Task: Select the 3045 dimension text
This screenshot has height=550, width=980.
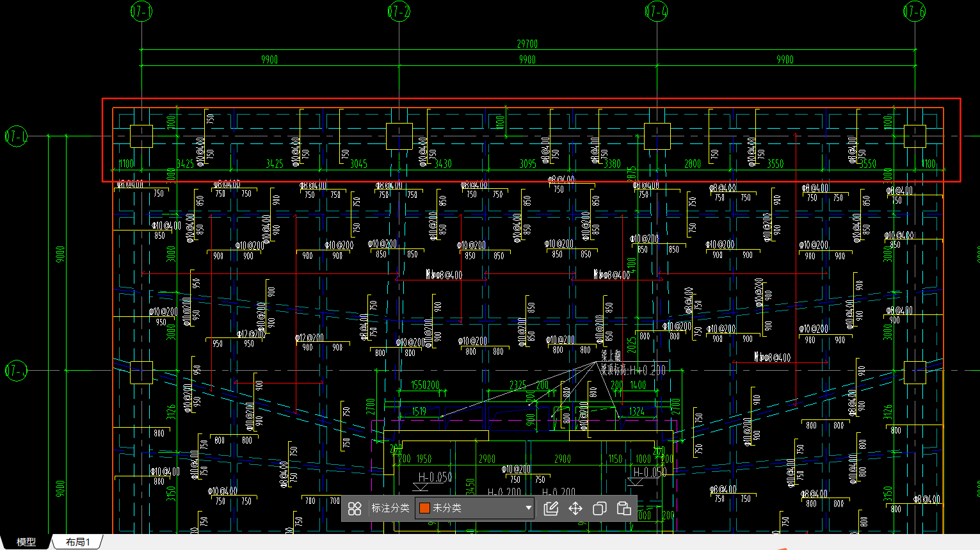Action: (x=358, y=164)
